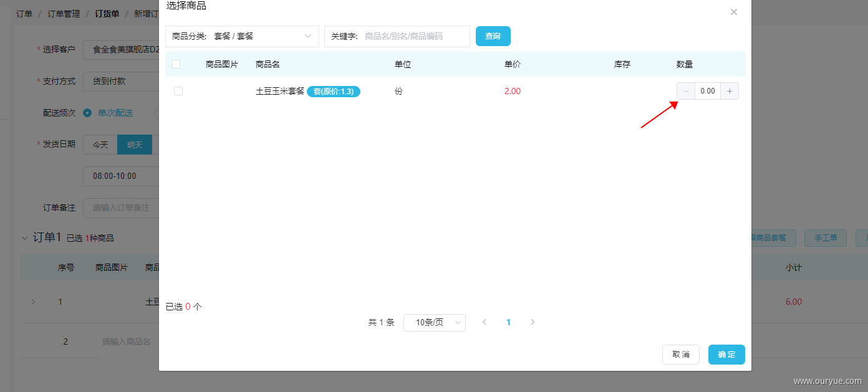Open the 10条/页 page size dropdown

pos(435,322)
